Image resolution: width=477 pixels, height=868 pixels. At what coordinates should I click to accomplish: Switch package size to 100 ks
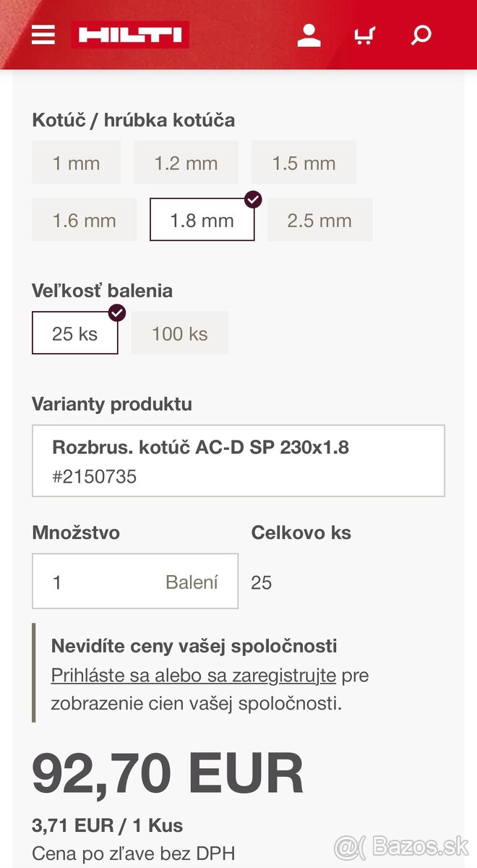pos(179,333)
